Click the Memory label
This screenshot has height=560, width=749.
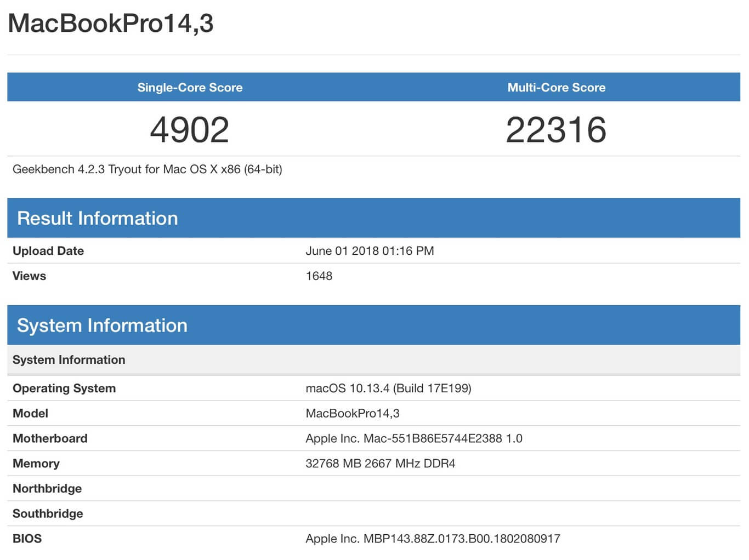pyautogui.click(x=36, y=464)
